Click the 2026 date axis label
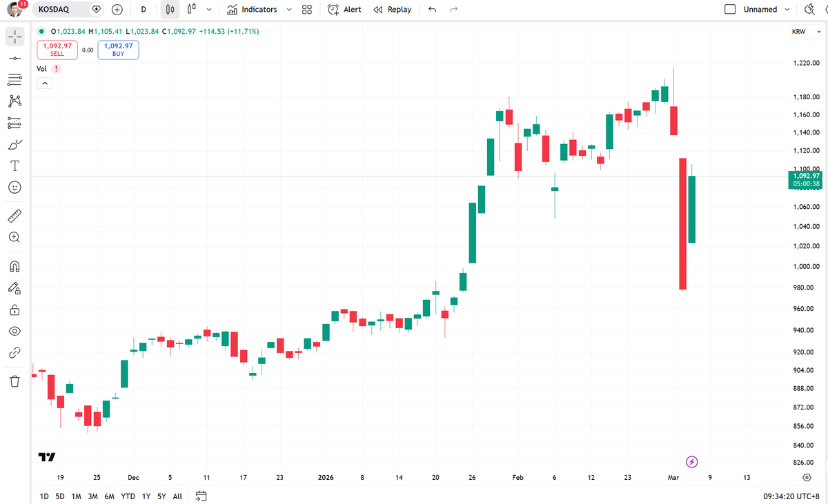Viewport: 828px width, 504px height. click(325, 477)
